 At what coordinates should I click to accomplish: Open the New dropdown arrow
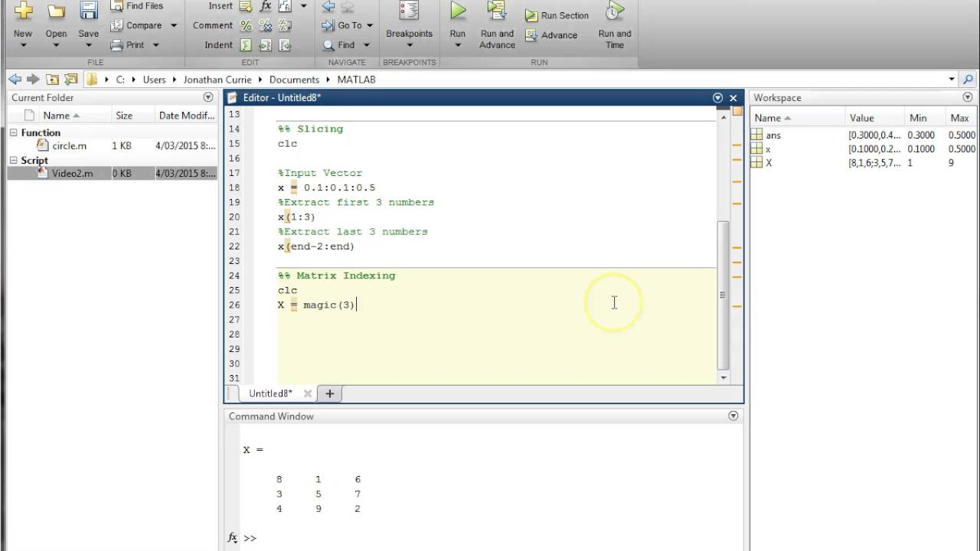click(x=23, y=45)
